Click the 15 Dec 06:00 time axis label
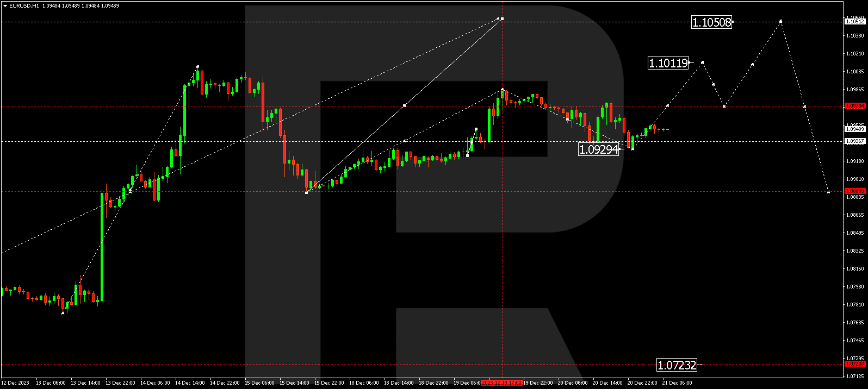The height and width of the screenshot is (389, 868). point(259,383)
